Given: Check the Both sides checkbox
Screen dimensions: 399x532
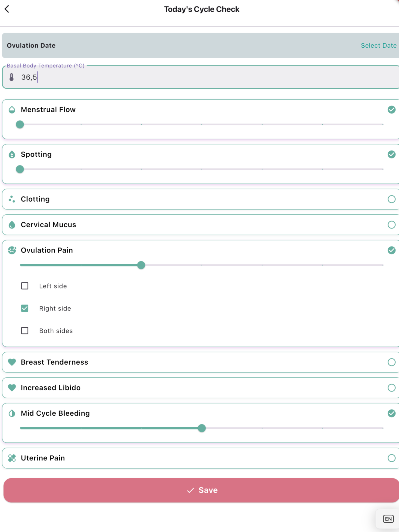Looking at the screenshot, I should (x=25, y=331).
